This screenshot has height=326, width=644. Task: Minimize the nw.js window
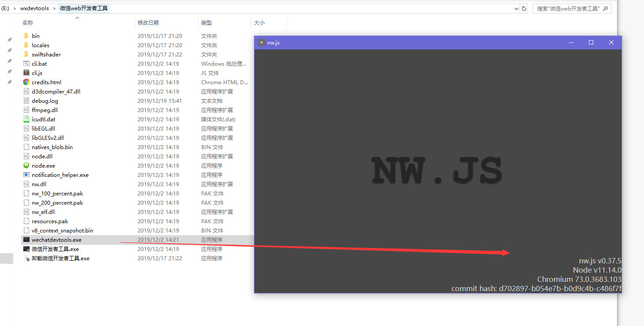pyautogui.click(x=571, y=42)
